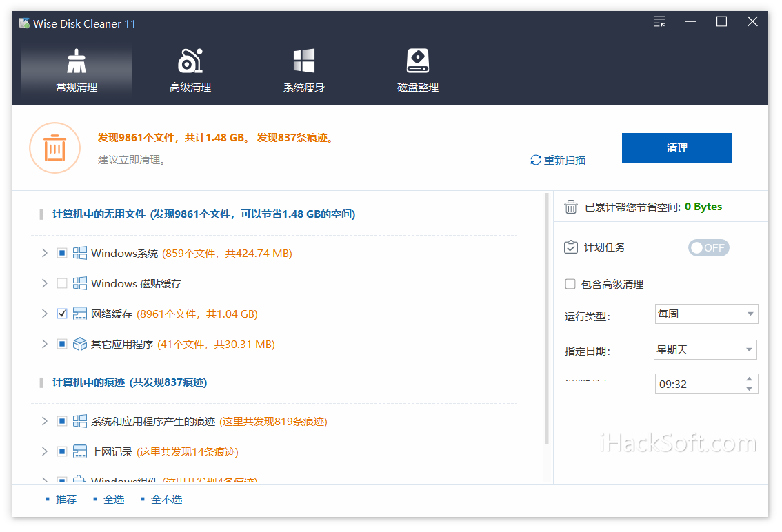This screenshot has width=782, height=532.
Task: Expand the Windows系统 row
Action: coord(44,254)
